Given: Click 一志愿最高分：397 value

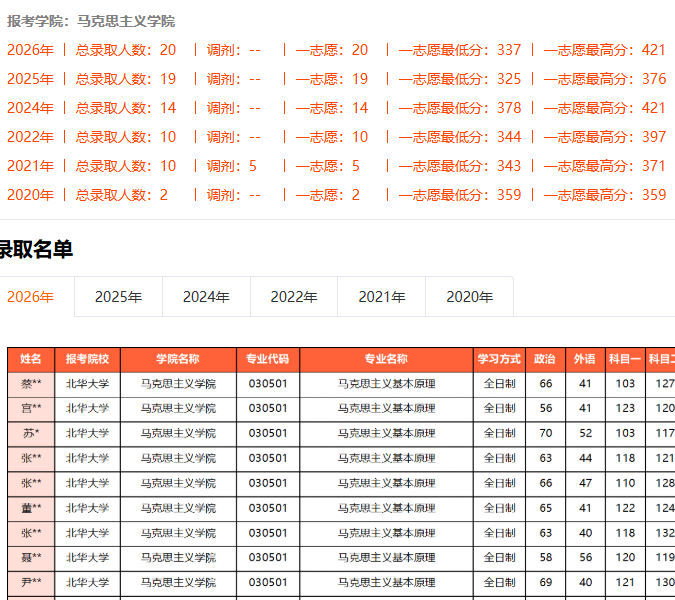Looking at the screenshot, I should (605, 137).
